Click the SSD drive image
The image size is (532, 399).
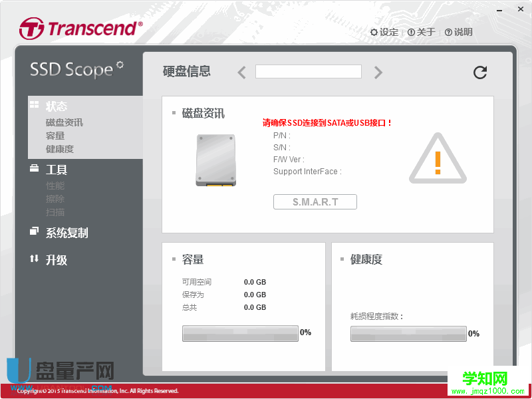click(x=215, y=160)
